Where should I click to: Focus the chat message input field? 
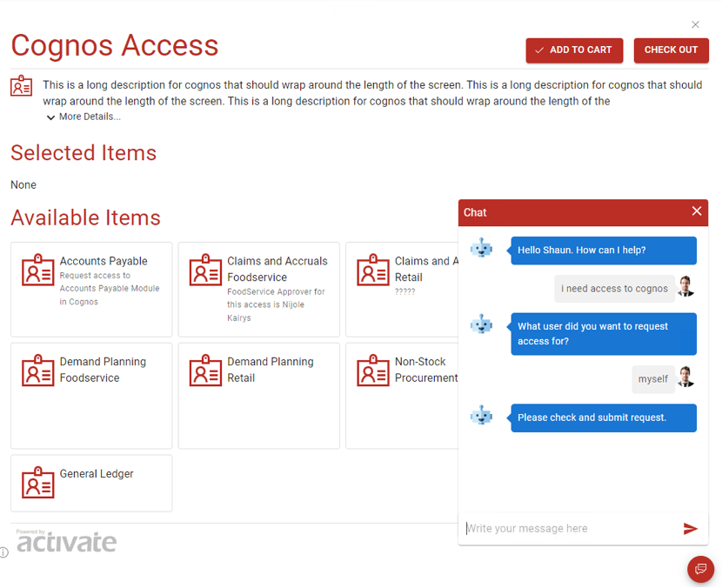point(571,529)
